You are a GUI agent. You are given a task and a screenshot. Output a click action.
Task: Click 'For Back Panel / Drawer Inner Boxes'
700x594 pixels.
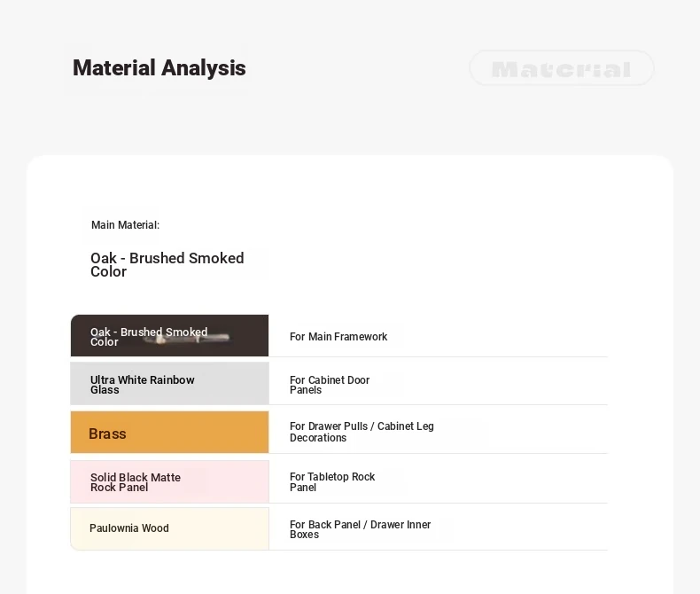pyautogui.click(x=360, y=529)
